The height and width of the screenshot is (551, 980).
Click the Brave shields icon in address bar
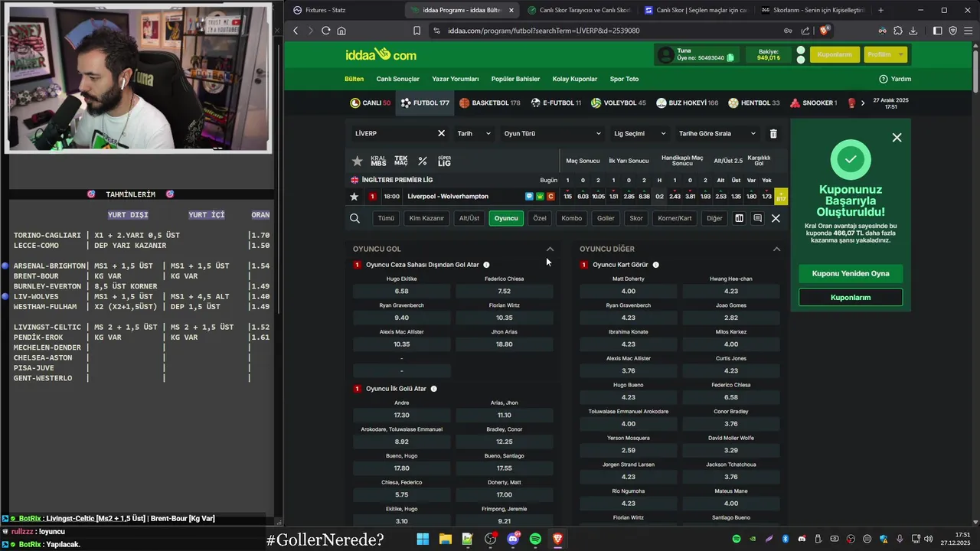click(824, 31)
